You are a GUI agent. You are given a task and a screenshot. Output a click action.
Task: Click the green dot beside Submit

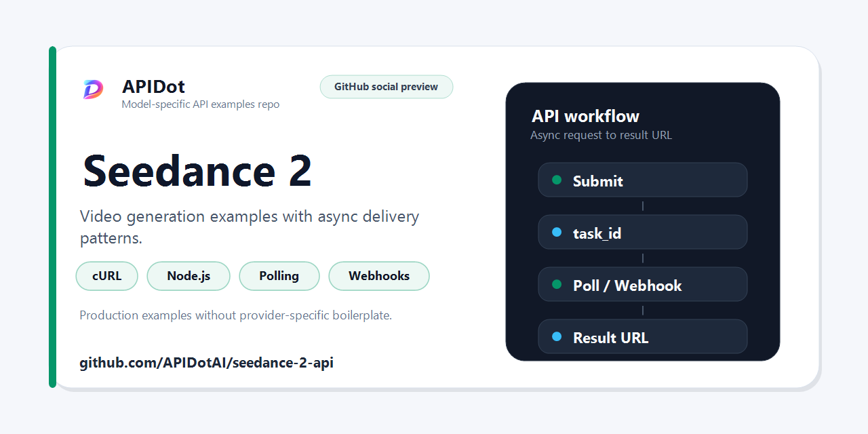coord(557,180)
